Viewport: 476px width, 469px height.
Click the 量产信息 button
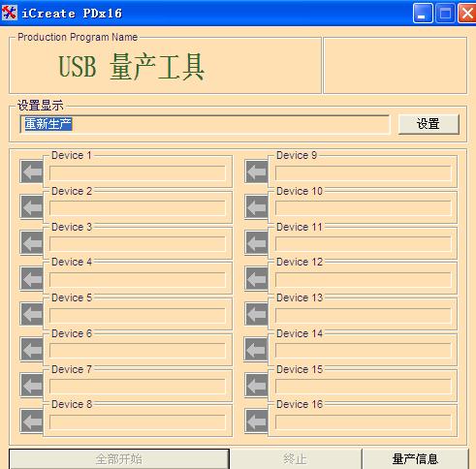click(415, 458)
